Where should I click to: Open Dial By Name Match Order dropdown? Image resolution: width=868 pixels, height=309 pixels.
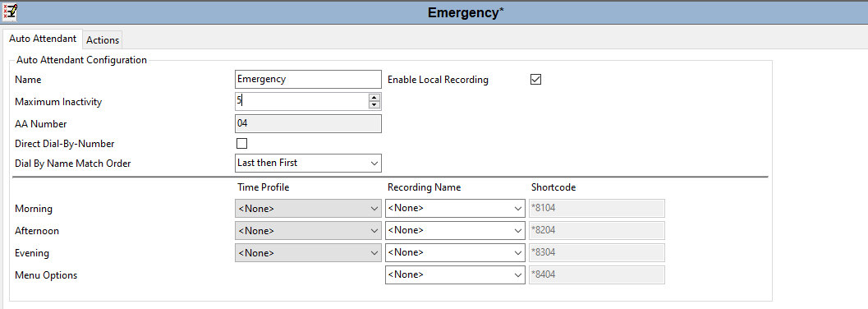coord(308,163)
